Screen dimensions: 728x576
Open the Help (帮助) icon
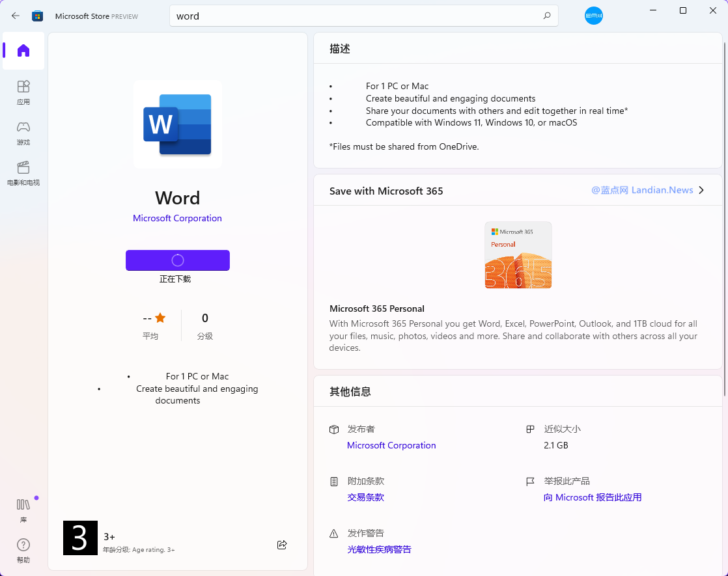pos(23,549)
